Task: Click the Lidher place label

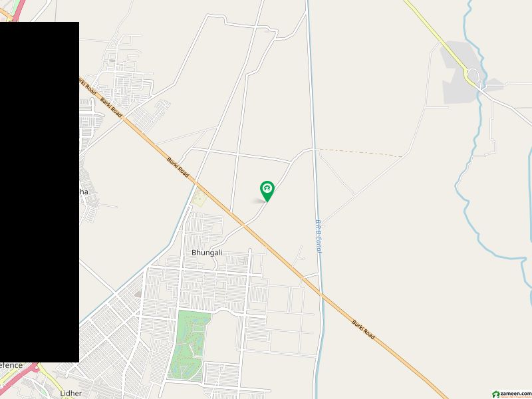Action: pyautogui.click(x=71, y=393)
